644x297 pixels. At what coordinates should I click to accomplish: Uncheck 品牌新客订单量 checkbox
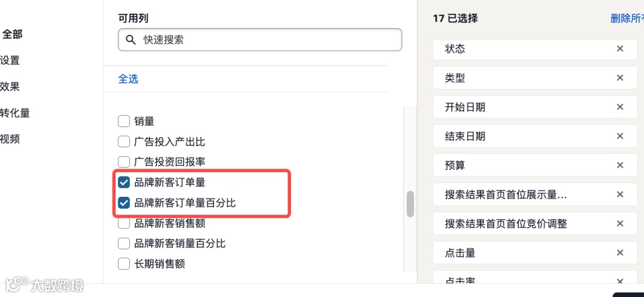pyautogui.click(x=124, y=182)
